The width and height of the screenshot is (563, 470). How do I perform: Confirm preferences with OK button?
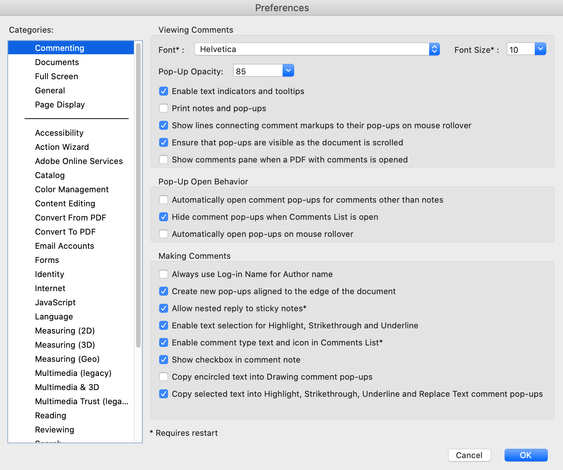tap(526, 455)
